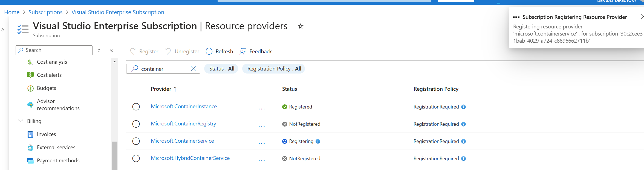644x170 pixels.
Task: Click into the 'container' filter box
Action: [163, 69]
